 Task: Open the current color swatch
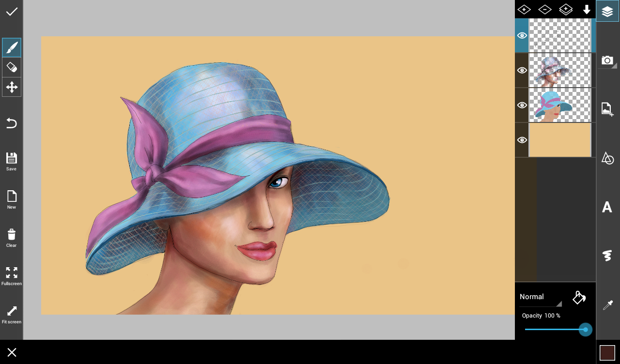click(607, 352)
